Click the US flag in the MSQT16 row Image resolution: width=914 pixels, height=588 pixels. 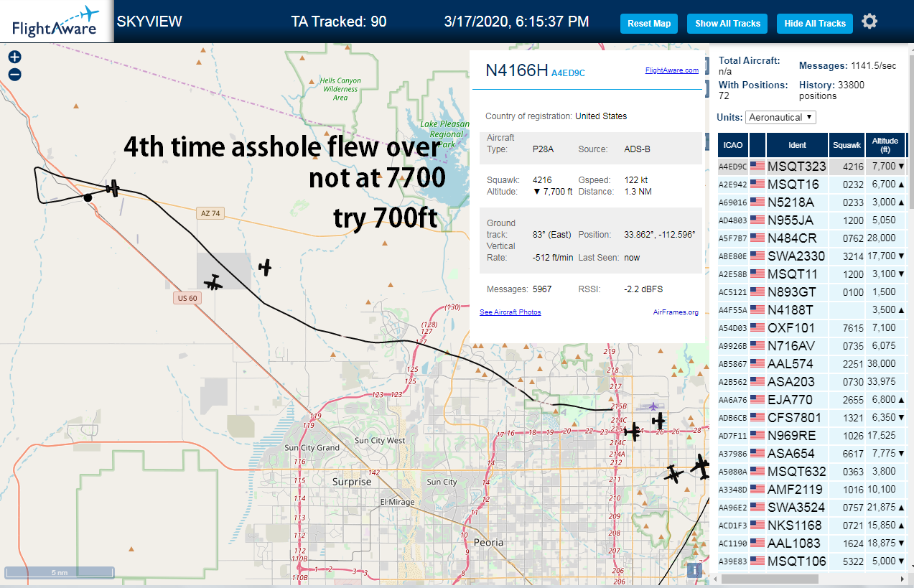pyautogui.click(x=757, y=184)
